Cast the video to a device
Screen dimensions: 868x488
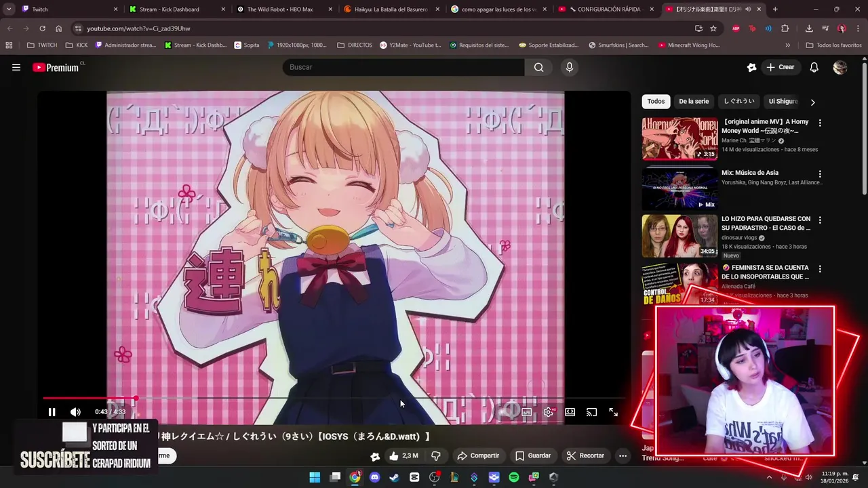[592, 412]
